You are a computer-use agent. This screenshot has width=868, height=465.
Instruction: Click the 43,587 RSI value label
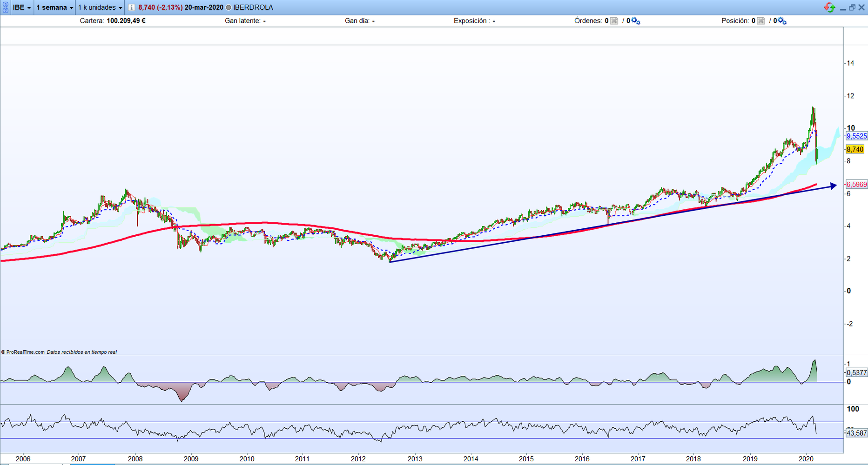click(x=856, y=433)
